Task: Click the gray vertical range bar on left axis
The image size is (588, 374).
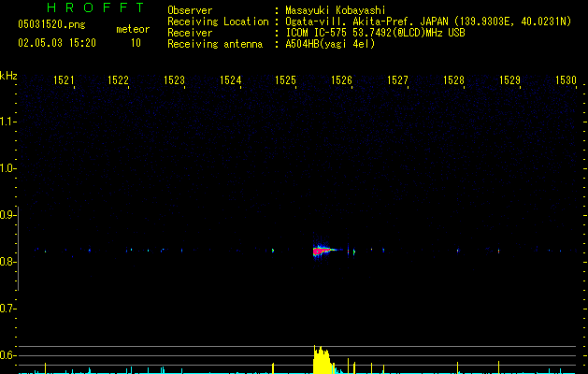Action: (19, 249)
